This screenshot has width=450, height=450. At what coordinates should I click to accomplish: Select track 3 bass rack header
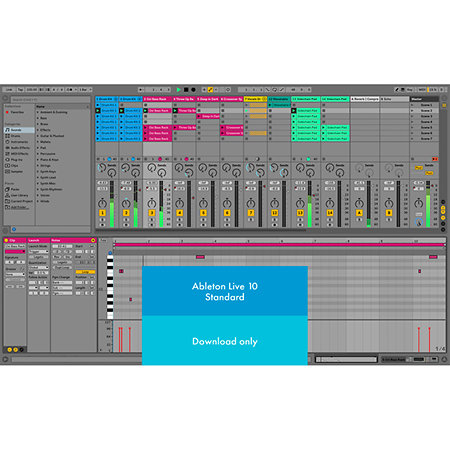[157, 99]
